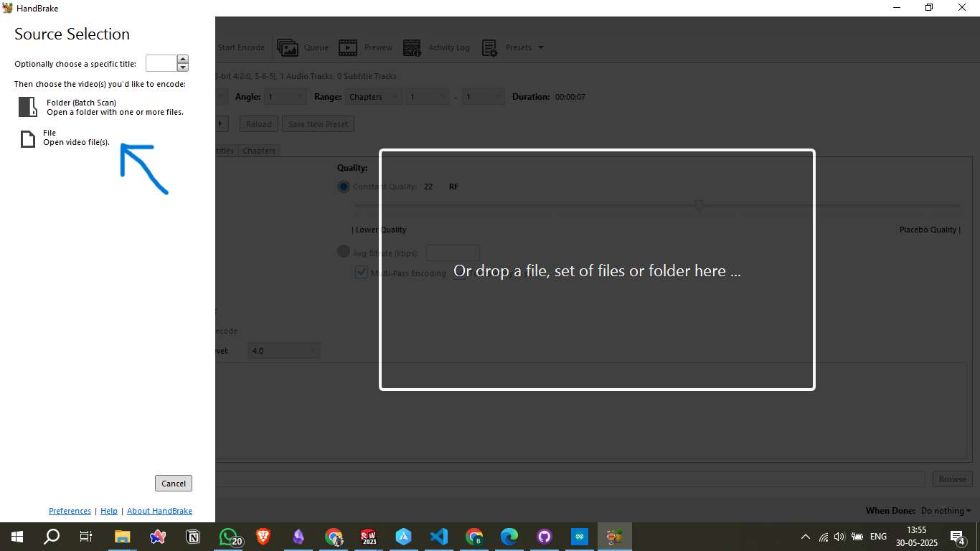Image resolution: width=980 pixels, height=551 pixels.
Task: Expand the Presets dropdown arrow
Action: [541, 47]
